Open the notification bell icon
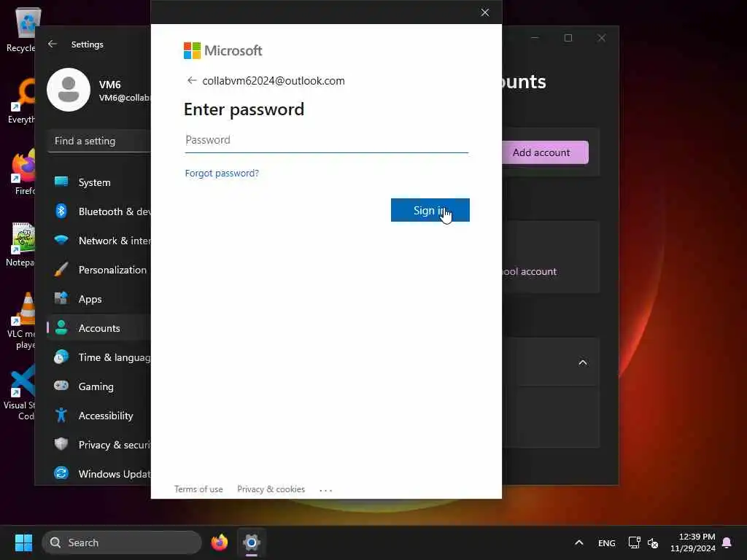This screenshot has width=747, height=560. 727,542
